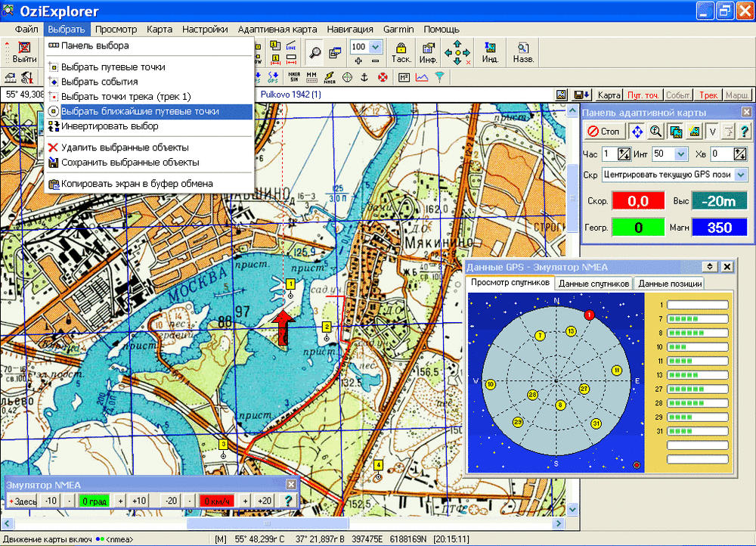Click the red 0 км/ч speed display

(x=217, y=501)
